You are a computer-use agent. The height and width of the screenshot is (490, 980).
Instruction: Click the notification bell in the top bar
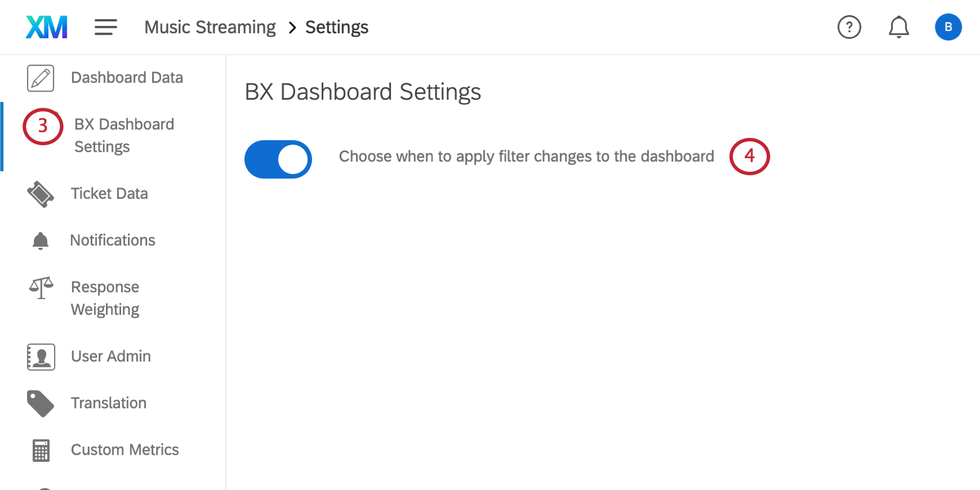point(899,27)
